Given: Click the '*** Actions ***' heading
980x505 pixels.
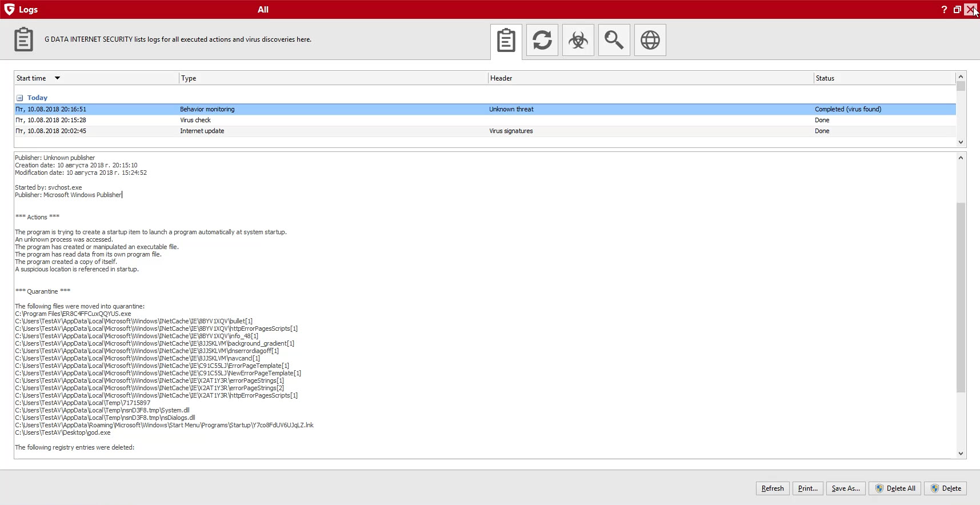Looking at the screenshot, I should point(37,217).
